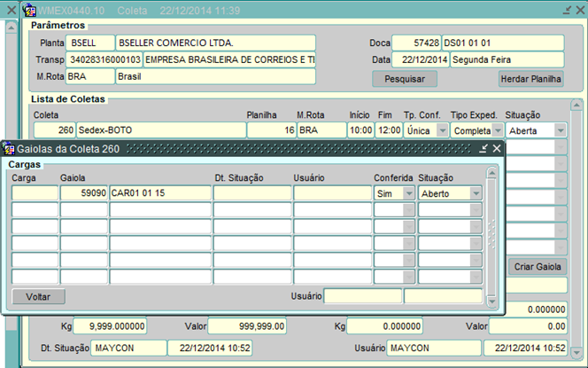Minimize the WMEX0440.10 Coleta window
This screenshot has height=368, width=588.
(567, 10)
